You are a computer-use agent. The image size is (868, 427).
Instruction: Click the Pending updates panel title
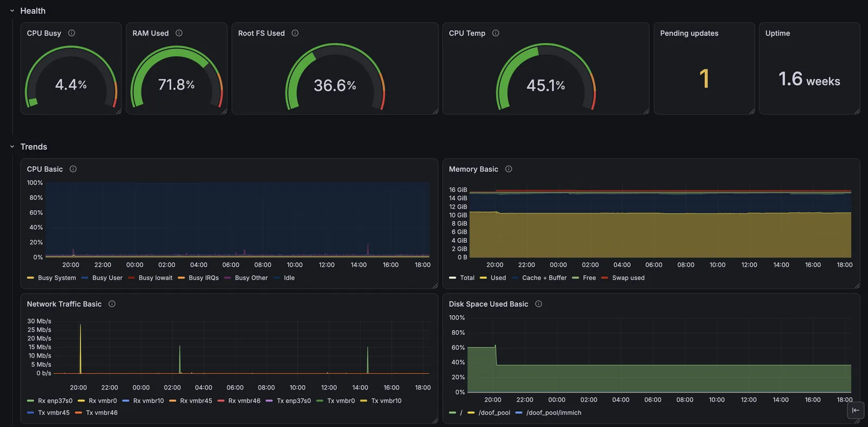click(689, 33)
